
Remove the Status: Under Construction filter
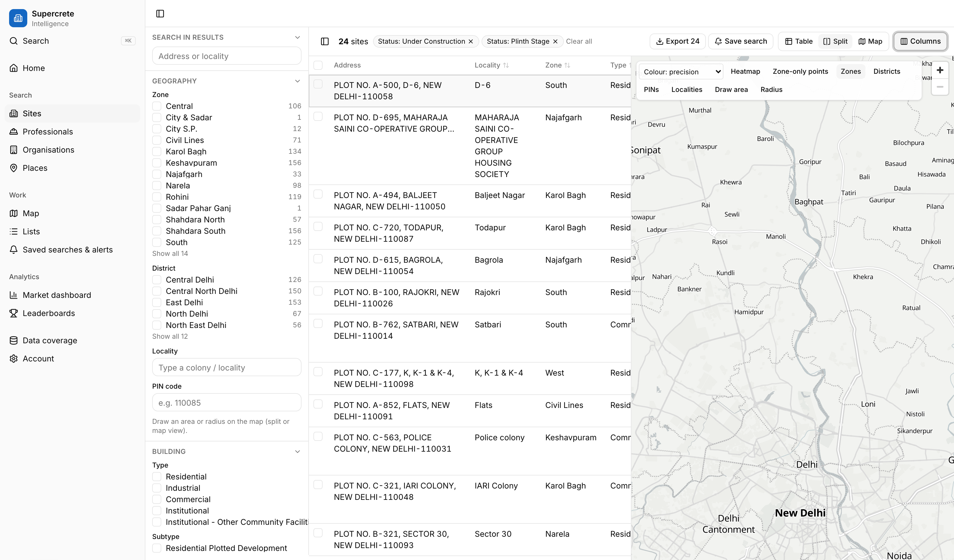(471, 42)
